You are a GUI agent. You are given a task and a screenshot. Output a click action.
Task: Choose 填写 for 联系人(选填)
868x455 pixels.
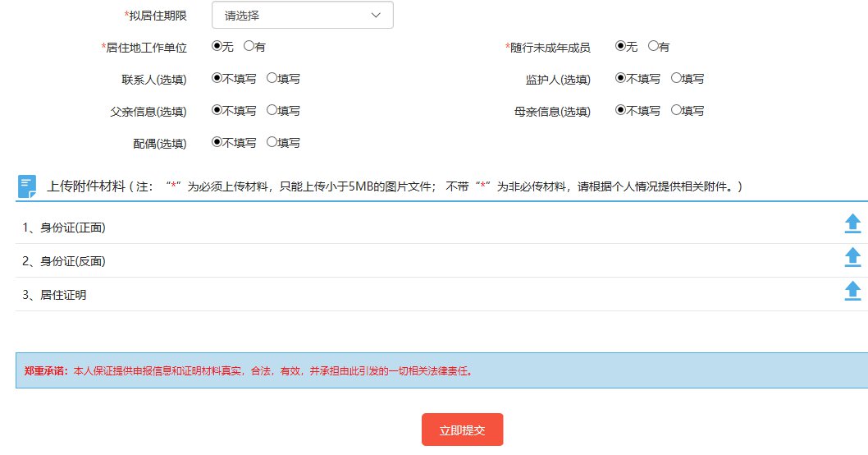(x=272, y=79)
